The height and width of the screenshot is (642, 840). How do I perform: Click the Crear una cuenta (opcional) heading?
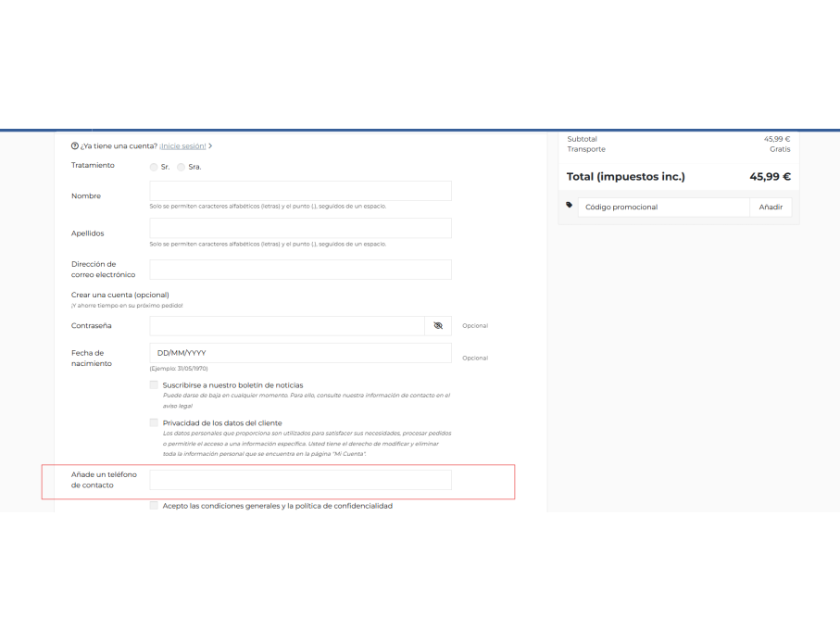tap(120, 295)
